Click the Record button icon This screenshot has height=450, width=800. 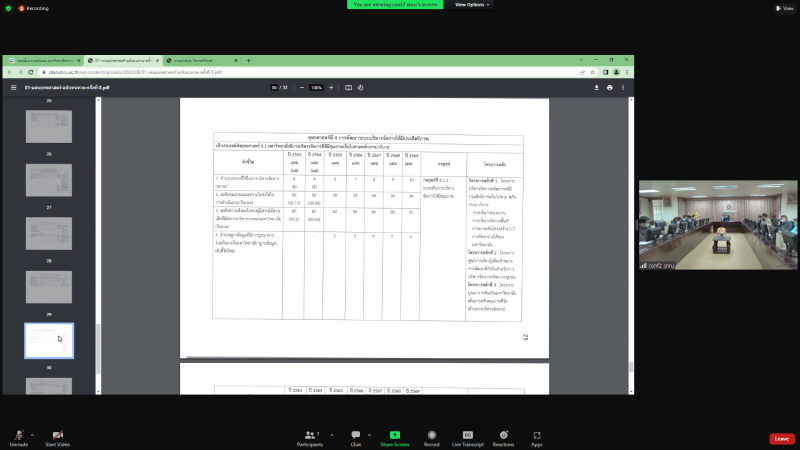point(432,435)
